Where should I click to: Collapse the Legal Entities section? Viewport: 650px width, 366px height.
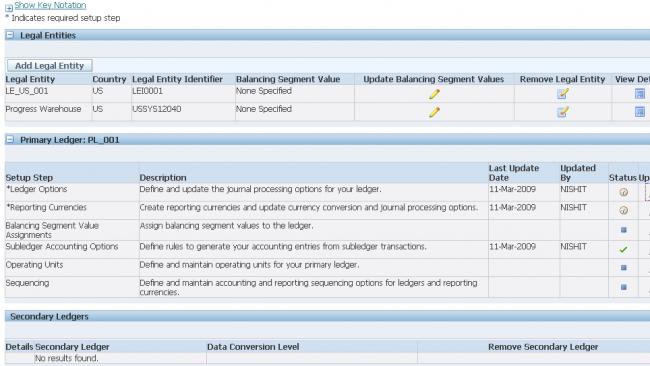[10, 35]
